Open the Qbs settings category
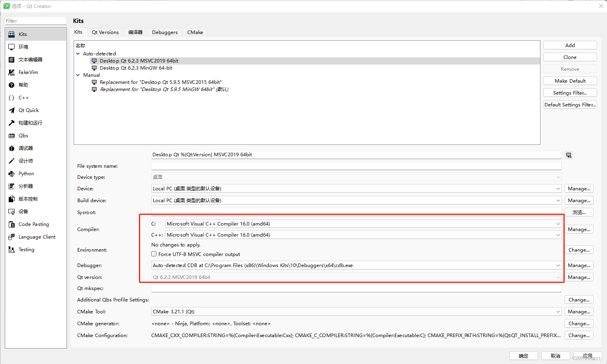The image size is (607, 364). click(x=36, y=135)
